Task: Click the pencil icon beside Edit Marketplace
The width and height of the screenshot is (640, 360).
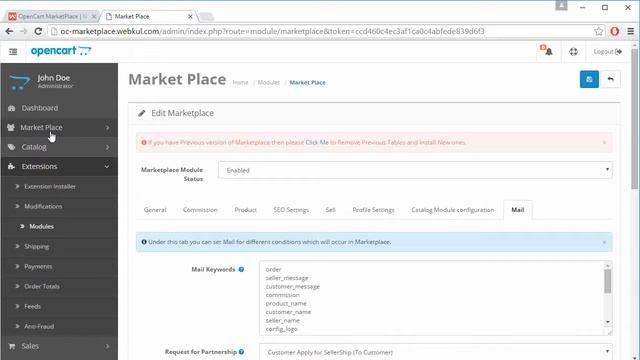Action: 142,113
